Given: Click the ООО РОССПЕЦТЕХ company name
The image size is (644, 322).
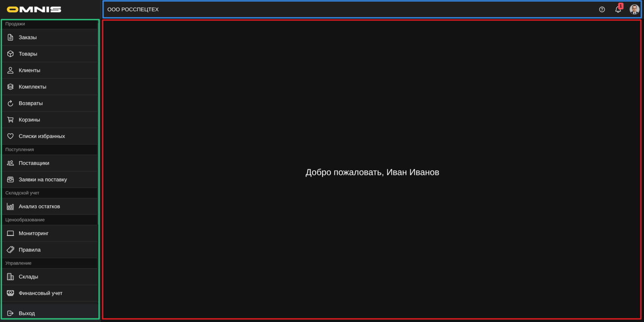Looking at the screenshot, I should [x=133, y=9].
